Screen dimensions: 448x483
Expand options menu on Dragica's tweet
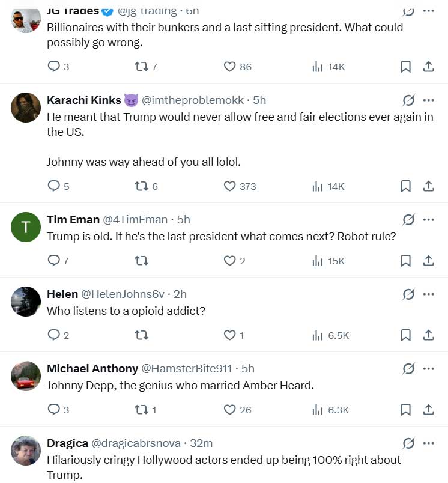pos(429,443)
